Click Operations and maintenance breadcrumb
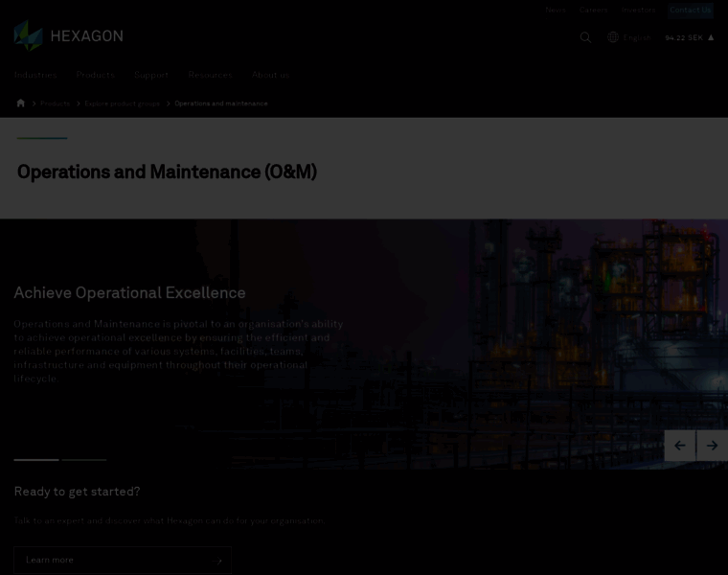 221,103
